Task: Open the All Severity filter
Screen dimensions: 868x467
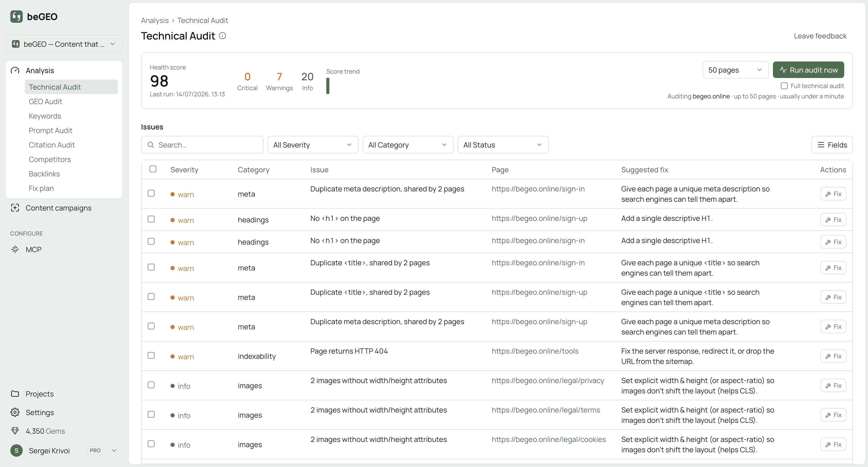Action: [313, 145]
